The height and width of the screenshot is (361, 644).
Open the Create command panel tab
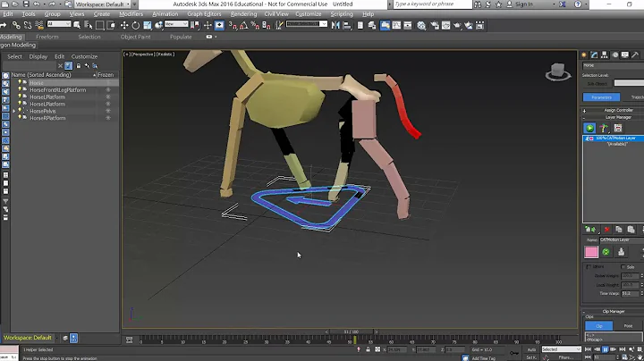584,55
